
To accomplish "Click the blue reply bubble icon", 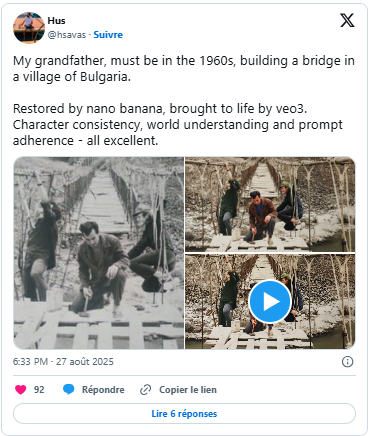I will click(69, 389).
